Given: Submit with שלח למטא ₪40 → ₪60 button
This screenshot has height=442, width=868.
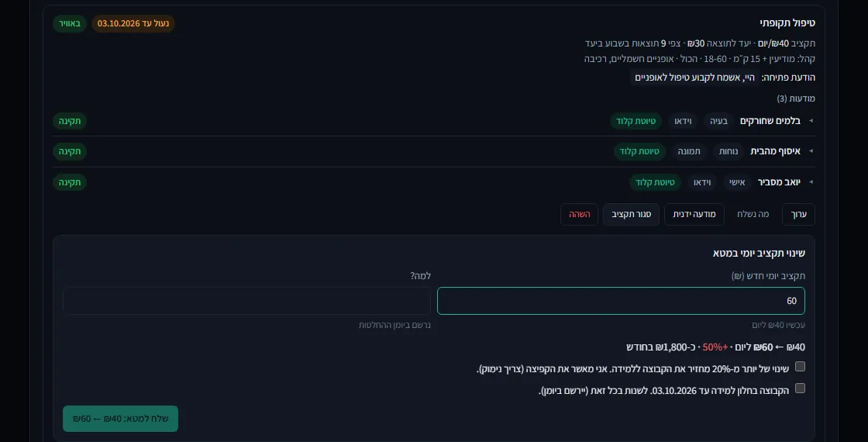Looking at the screenshot, I should pos(120,419).
